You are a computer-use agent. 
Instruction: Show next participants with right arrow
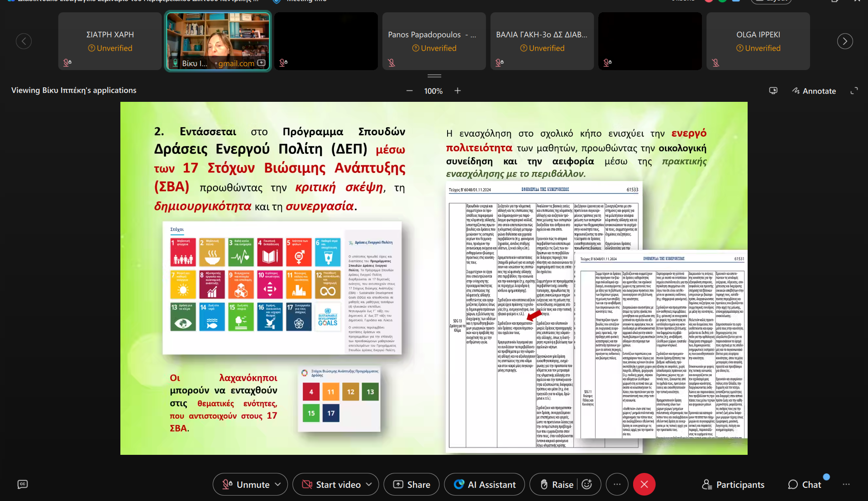click(x=844, y=41)
